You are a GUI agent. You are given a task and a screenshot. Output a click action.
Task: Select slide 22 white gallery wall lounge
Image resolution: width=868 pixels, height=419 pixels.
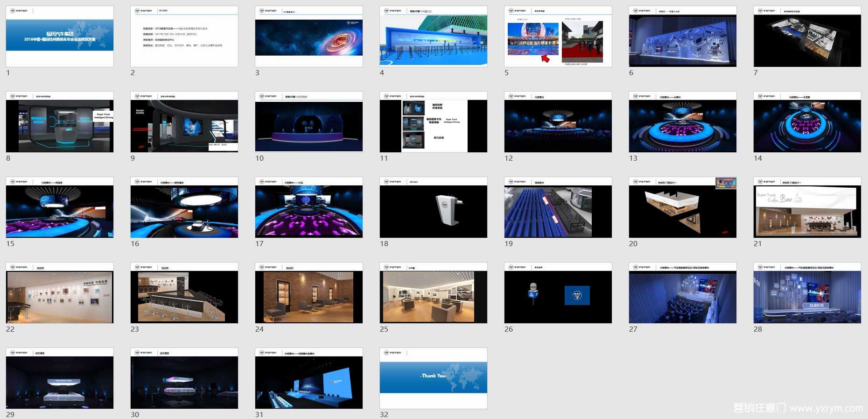[60, 293]
